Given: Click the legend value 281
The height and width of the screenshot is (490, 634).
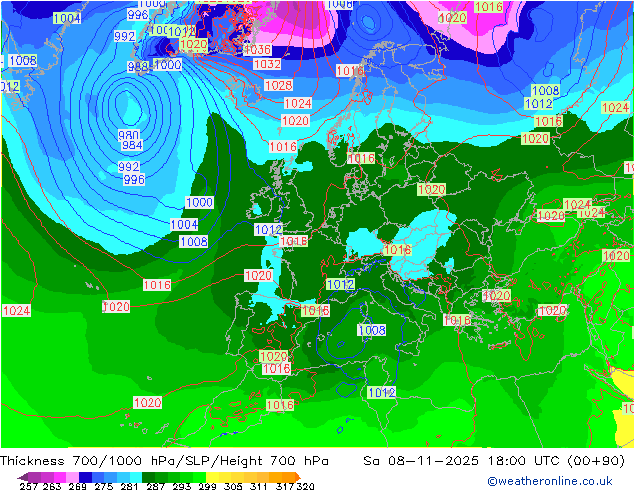Looking at the screenshot, I should pos(129,486).
